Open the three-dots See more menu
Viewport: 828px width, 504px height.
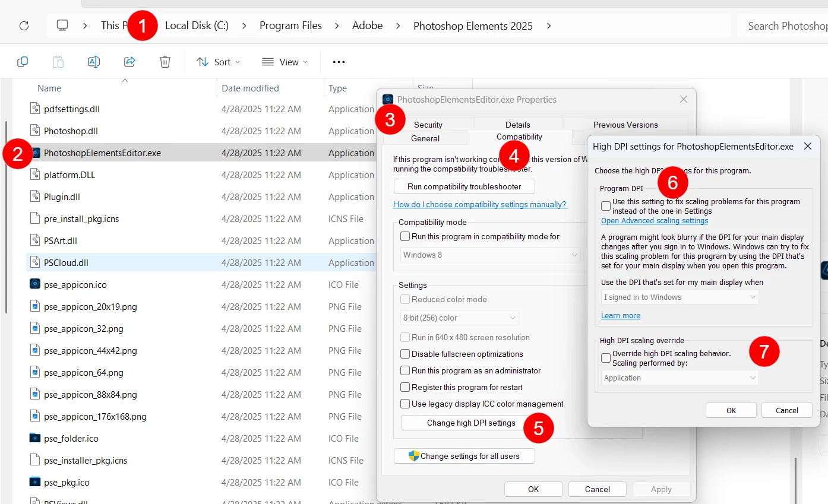(x=339, y=62)
